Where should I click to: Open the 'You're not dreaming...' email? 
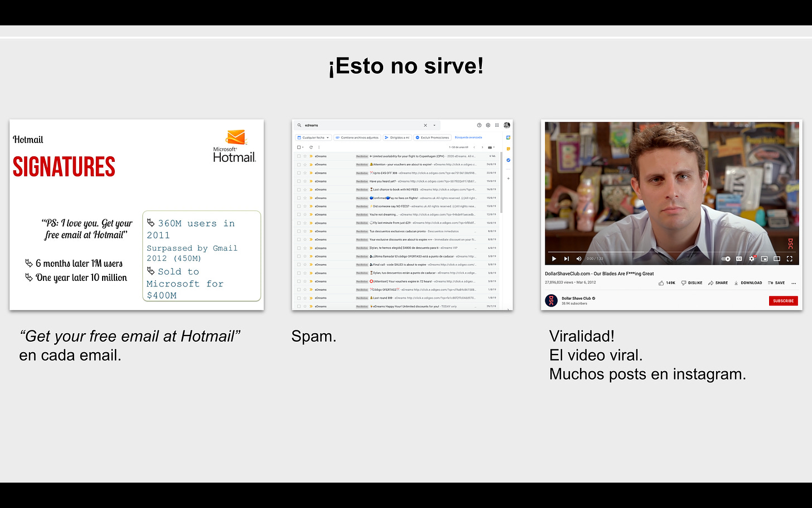pos(397,215)
